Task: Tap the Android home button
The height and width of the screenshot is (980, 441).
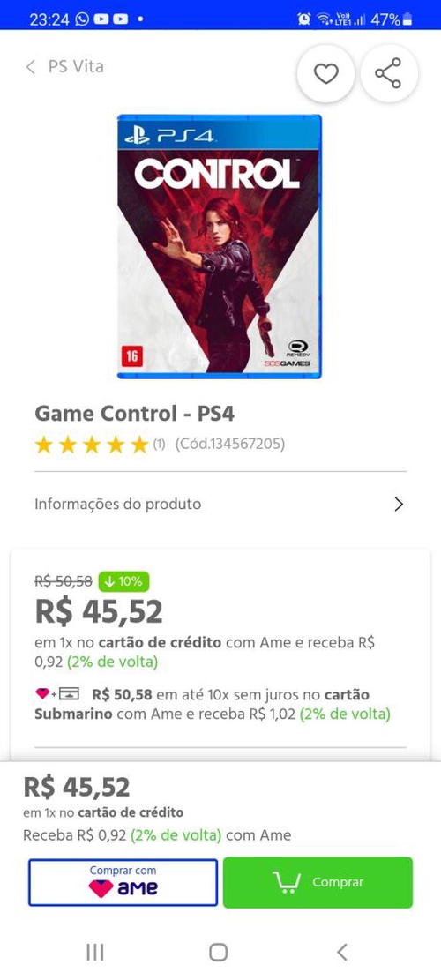Action: click(x=218, y=952)
